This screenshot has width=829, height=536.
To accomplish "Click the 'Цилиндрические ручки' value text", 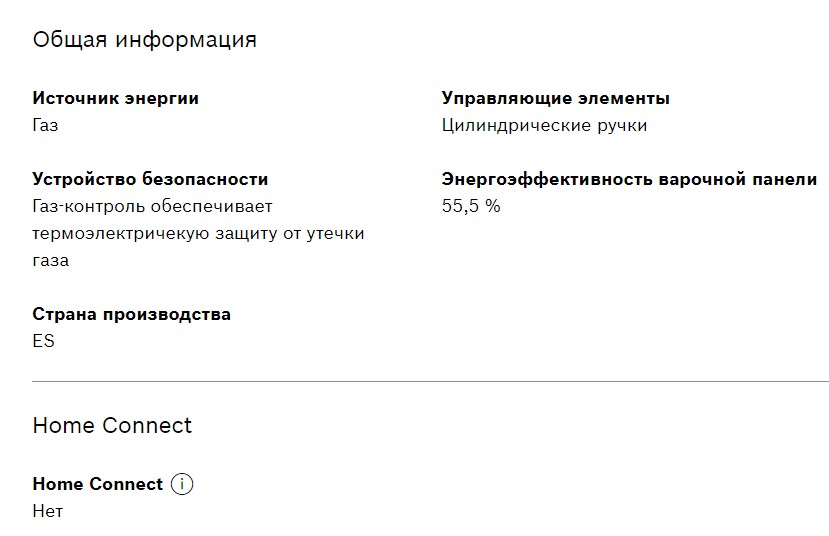I will 544,125.
